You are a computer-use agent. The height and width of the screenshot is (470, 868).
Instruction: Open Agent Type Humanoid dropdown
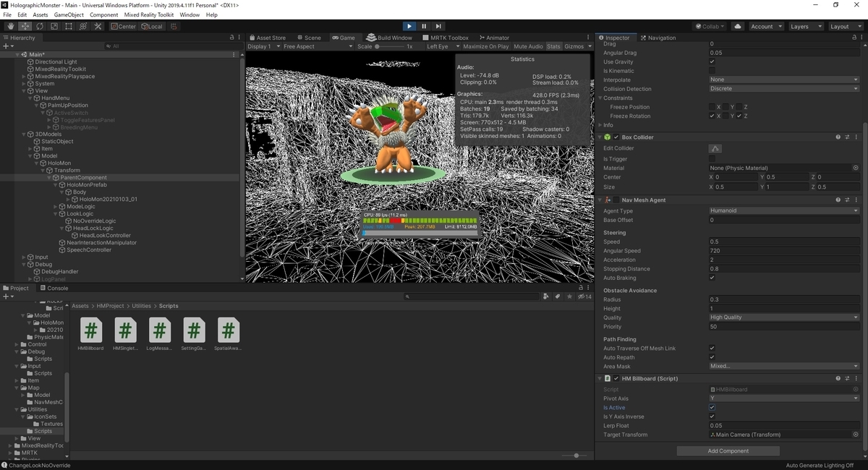[784, 210]
